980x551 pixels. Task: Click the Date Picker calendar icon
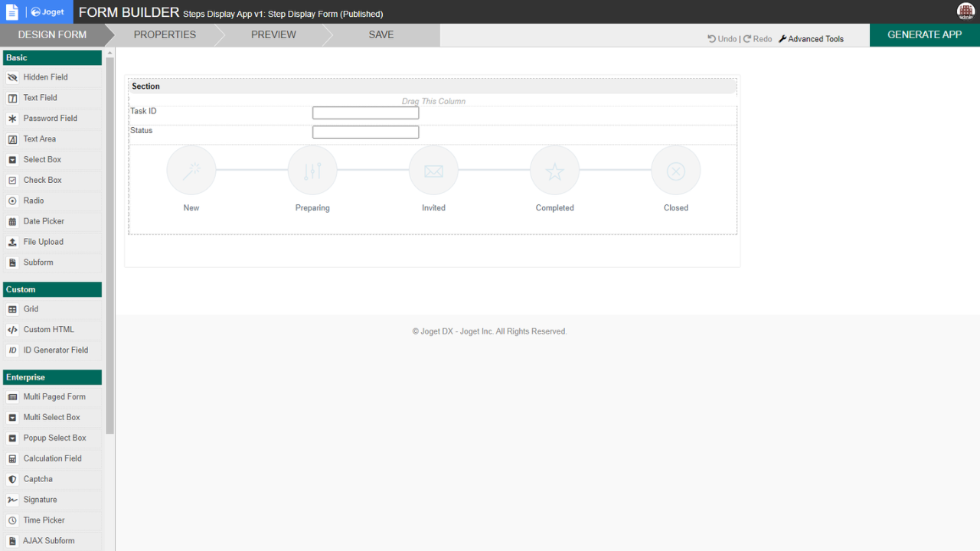(12, 221)
